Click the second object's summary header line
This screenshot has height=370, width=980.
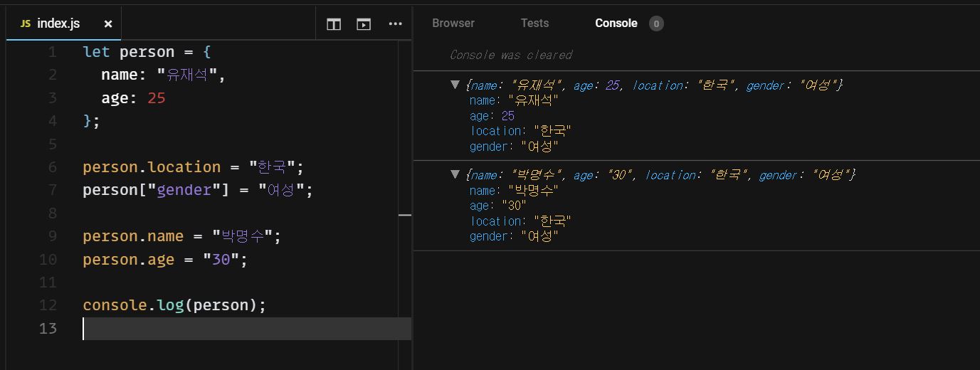pyautogui.click(x=660, y=175)
